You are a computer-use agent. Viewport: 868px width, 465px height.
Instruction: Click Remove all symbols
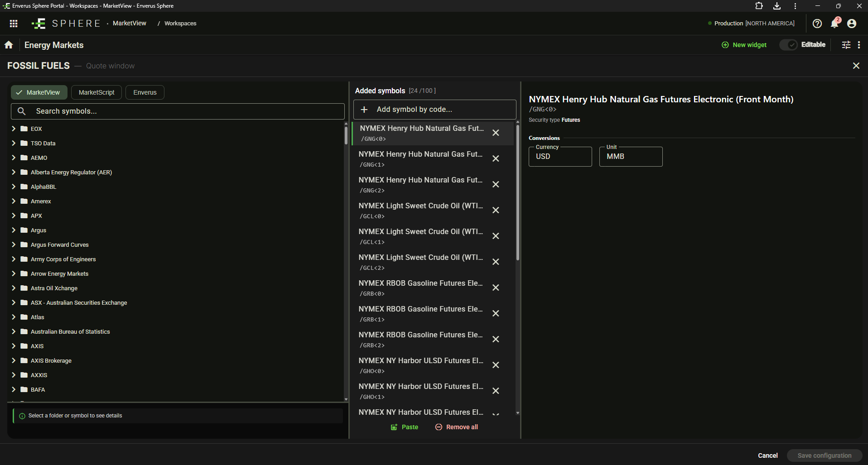click(457, 427)
